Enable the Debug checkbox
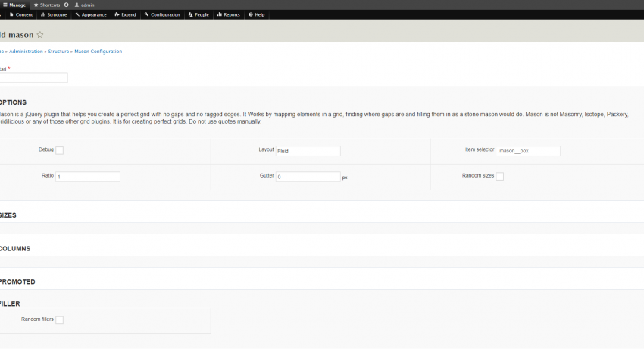The width and height of the screenshot is (644, 349). [60, 150]
